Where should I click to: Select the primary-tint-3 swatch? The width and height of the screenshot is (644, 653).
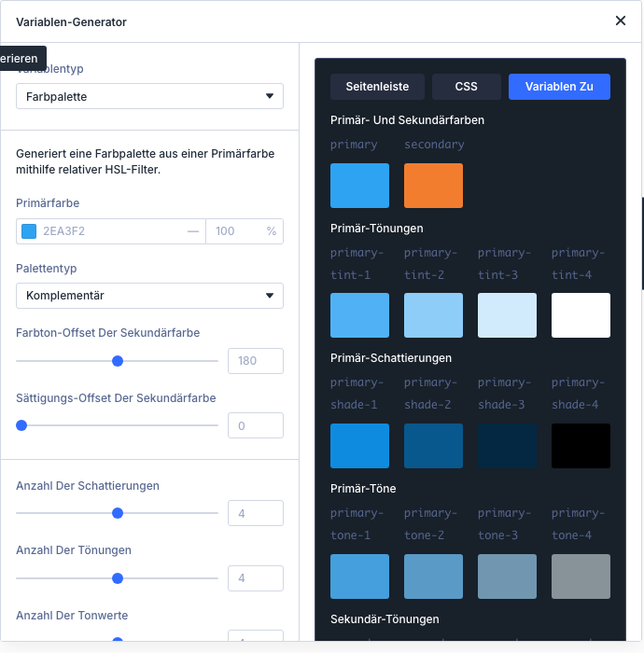507,315
